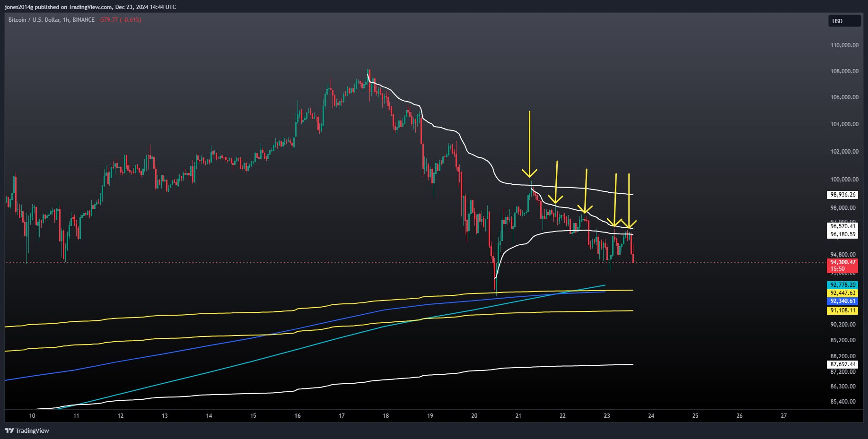
Task: Select the blue 92,340.61 price label
Action: tap(842, 301)
